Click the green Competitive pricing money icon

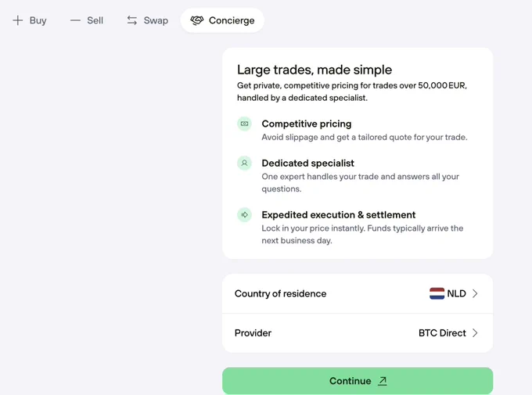(244, 124)
